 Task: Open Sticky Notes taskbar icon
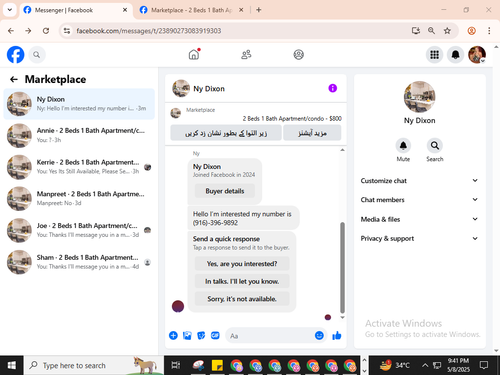(217, 365)
